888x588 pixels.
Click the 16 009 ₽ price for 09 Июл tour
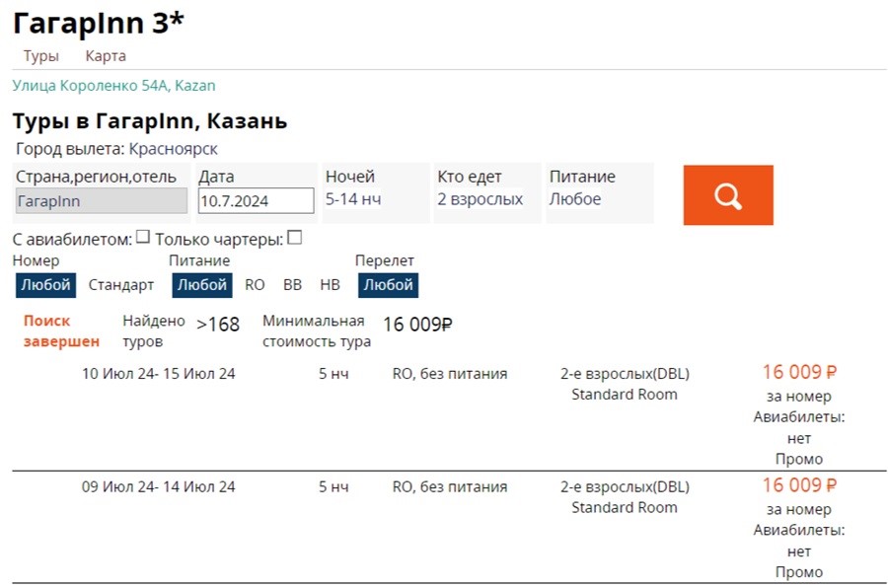pyautogui.click(x=799, y=485)
